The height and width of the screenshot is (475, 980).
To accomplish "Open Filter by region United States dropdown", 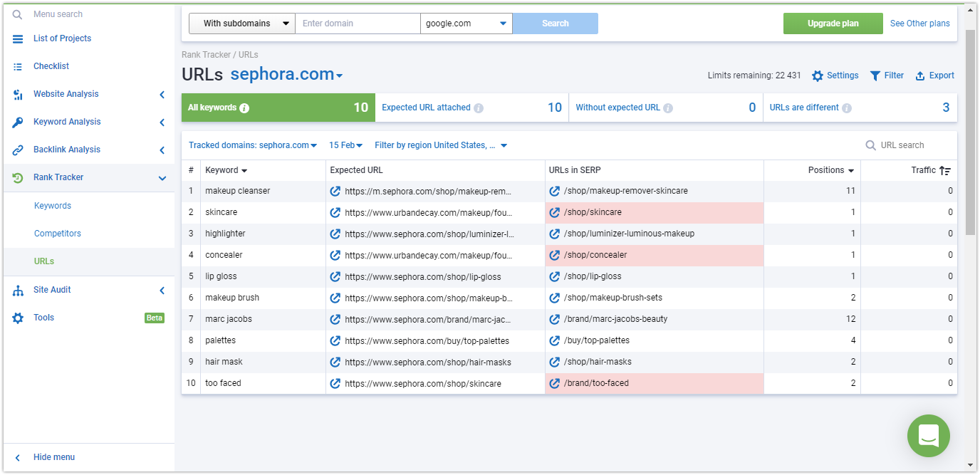I will [441, 145].
